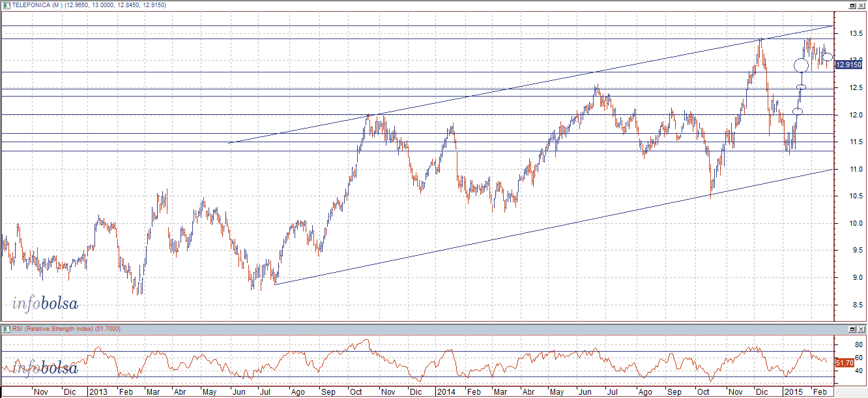The image size is (868, 398).
Task: Click the 13.5 price axis label
Action: [x=856, y=33]
